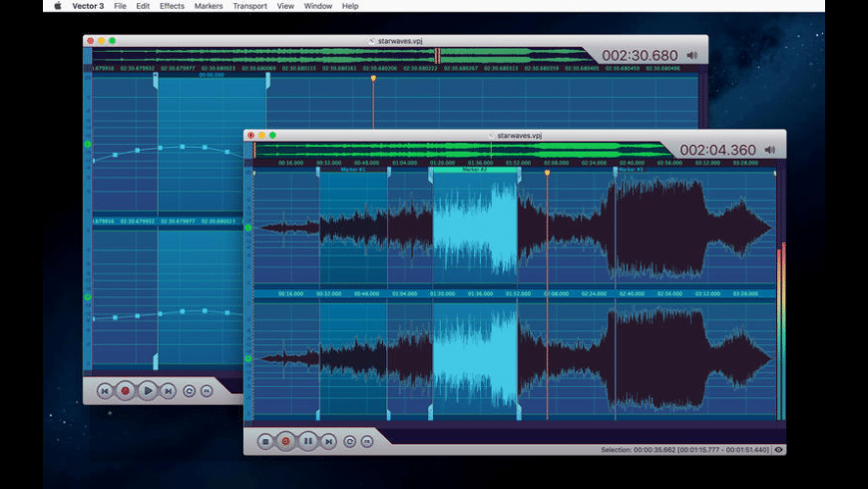Skip to end in the front window

pos(328,440)
